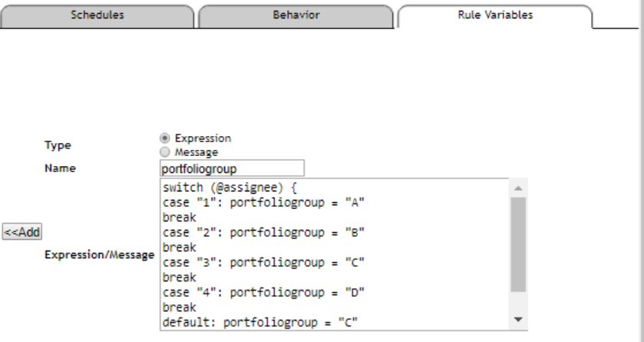Viewport: 644px width, 342px height.
Task: Select the Expression radio button
Action: 165,138
